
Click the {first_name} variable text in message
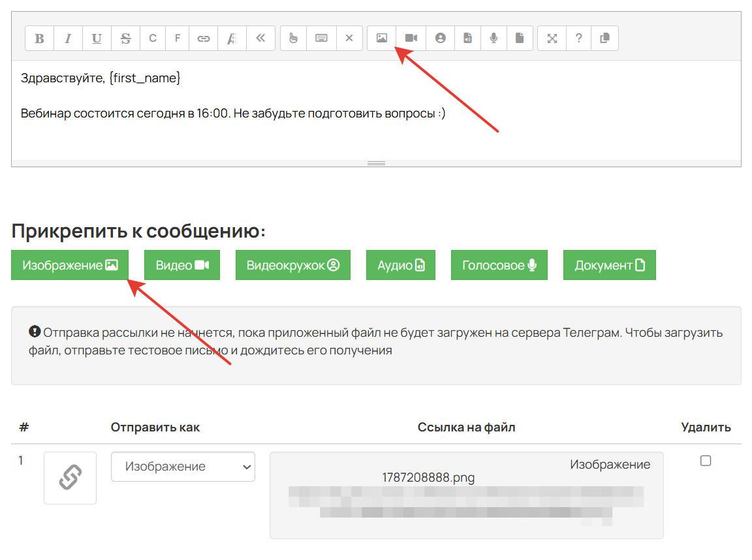(x=145, y=78)
